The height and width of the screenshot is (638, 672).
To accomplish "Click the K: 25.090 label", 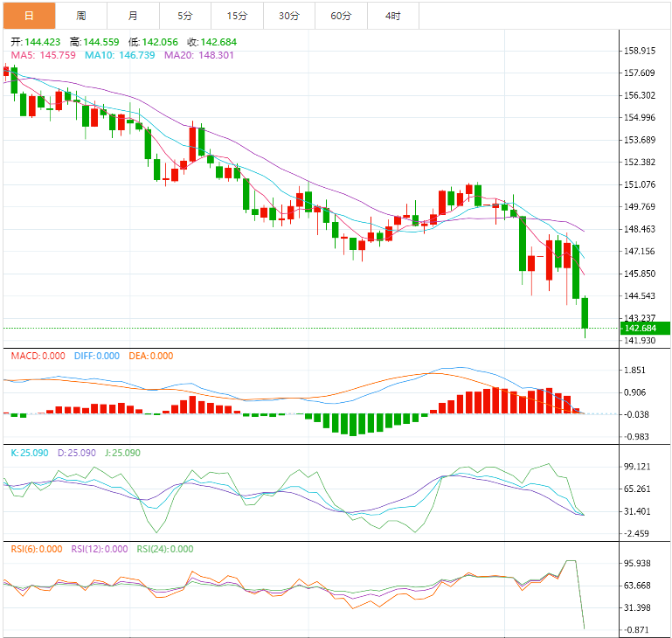I will [30, 453].
